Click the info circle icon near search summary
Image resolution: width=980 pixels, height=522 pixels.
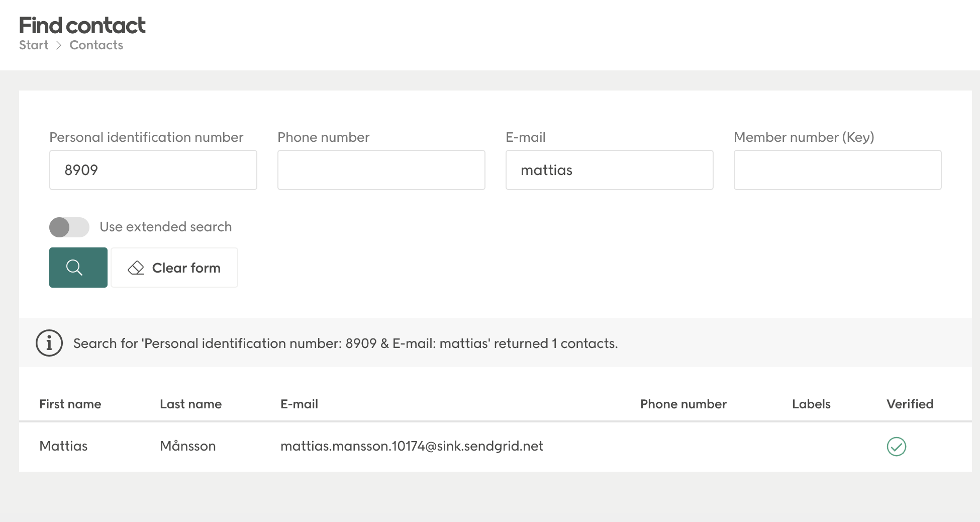click(49, 342)
